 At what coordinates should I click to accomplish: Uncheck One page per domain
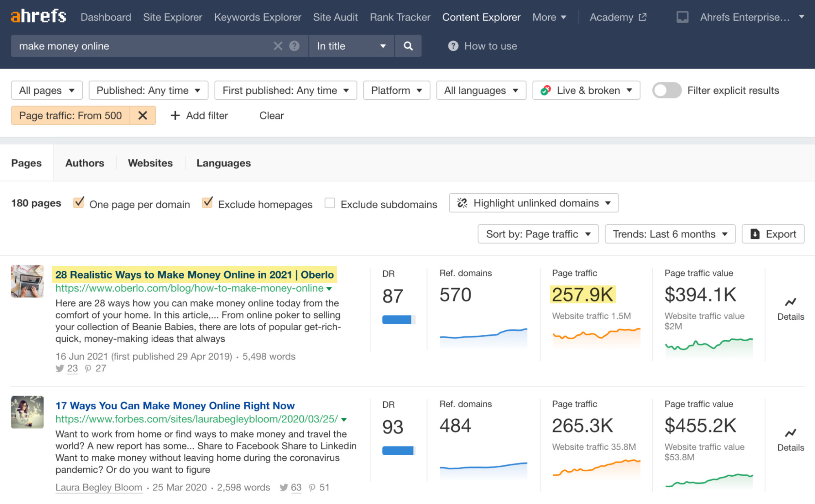click(x=78, y=203)
